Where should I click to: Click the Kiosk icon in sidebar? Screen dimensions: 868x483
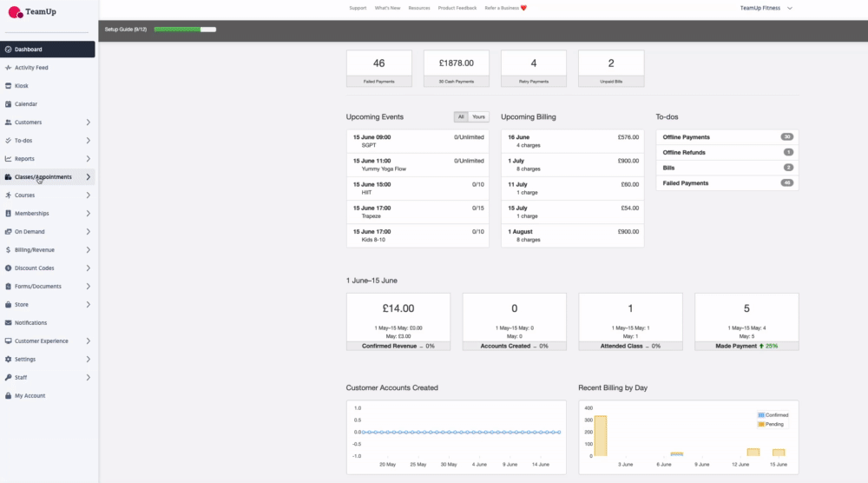click(x=8, y=86)
